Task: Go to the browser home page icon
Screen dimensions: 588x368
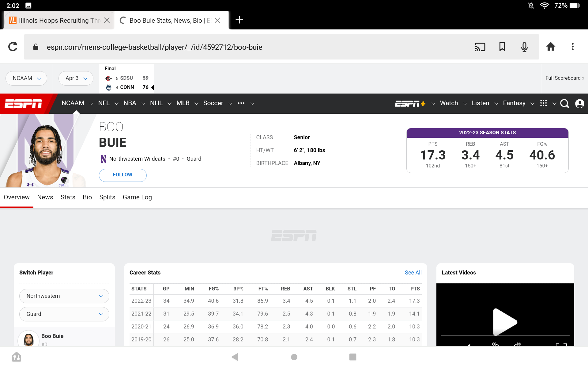Action: [551, 47]
